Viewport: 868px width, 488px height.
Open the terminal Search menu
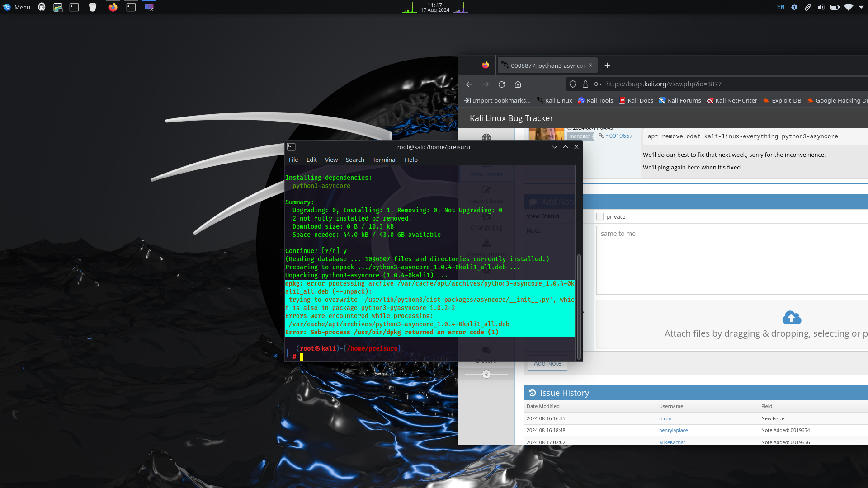[x=355, y=160]
